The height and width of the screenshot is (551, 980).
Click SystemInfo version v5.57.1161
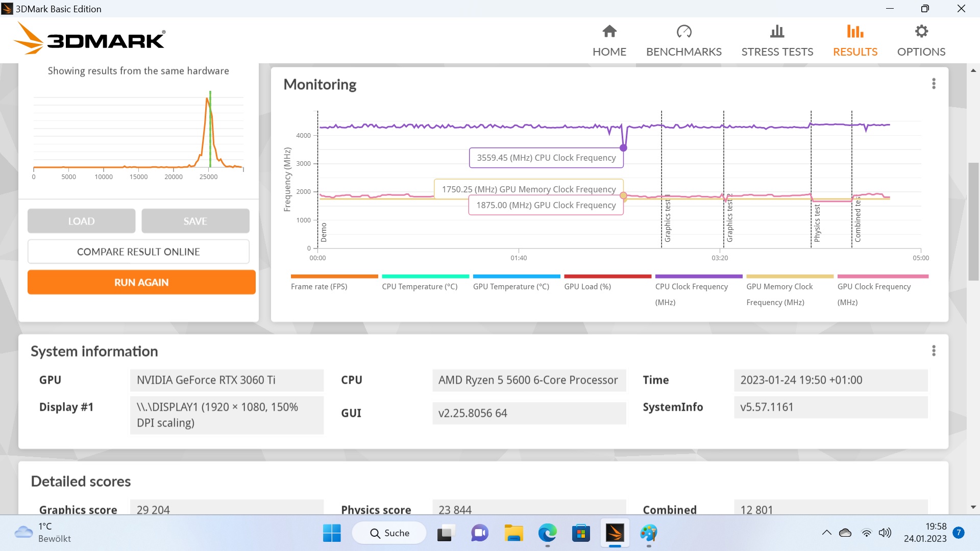pyautogui.click(x=830, y=407)
